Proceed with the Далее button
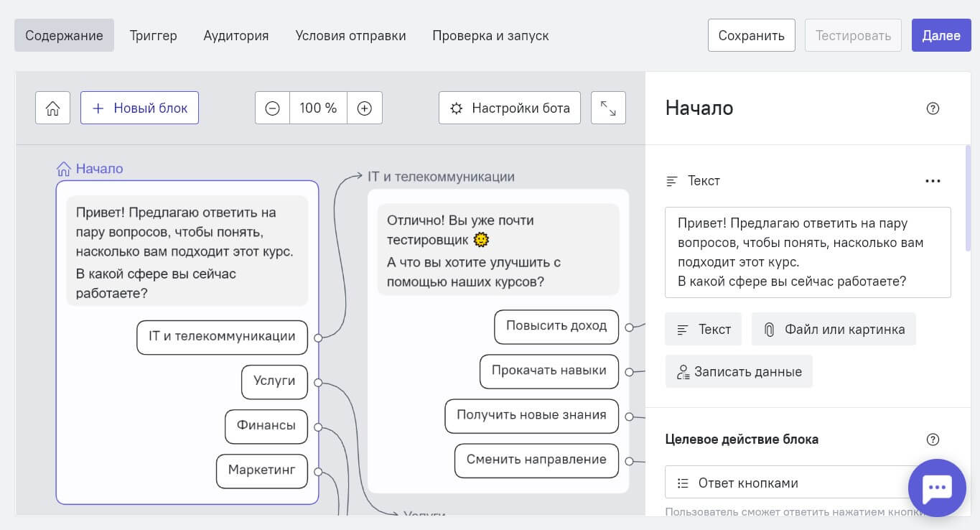 tap(941, 35)
